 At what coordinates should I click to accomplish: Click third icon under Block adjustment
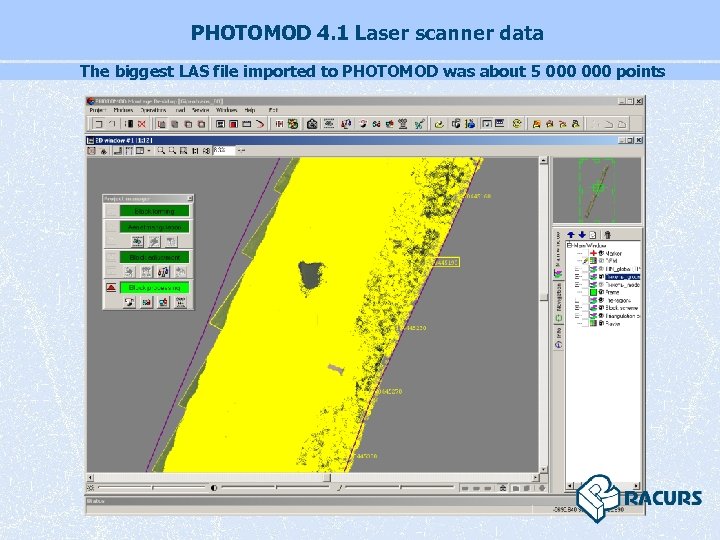[163, 272]
